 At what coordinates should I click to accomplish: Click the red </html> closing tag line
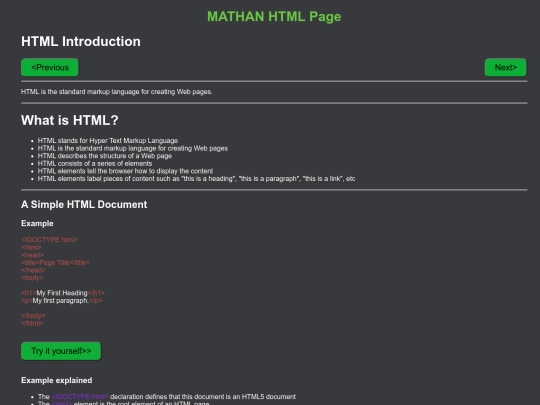click(x=32, y=323)
